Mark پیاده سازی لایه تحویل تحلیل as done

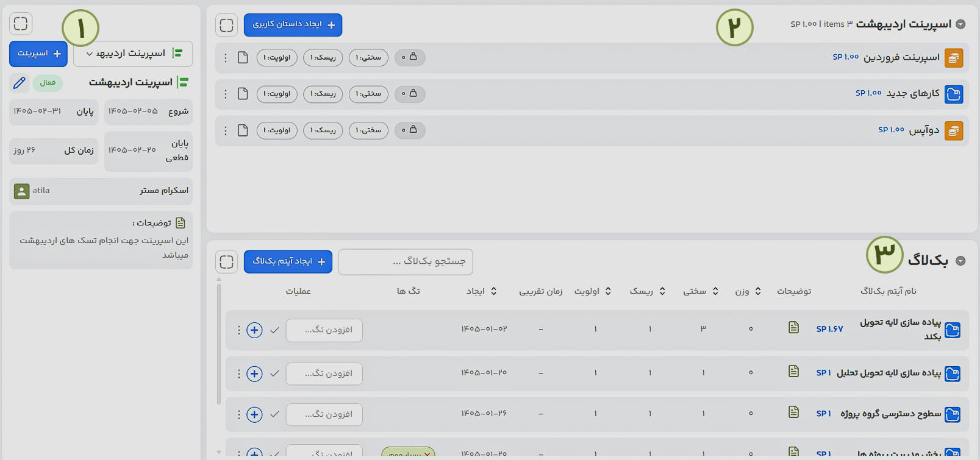coord(274,373)
